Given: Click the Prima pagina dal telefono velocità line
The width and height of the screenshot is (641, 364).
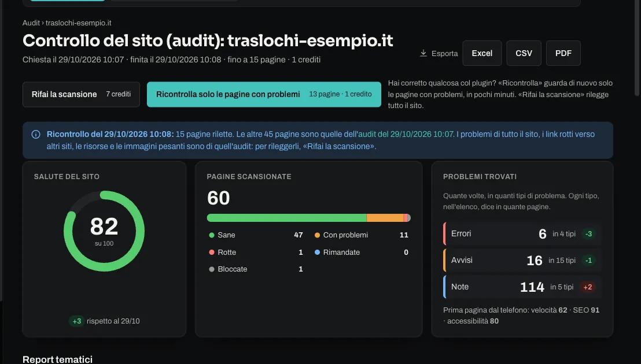Looking at the screenshot, I should [x=521, y=315].
